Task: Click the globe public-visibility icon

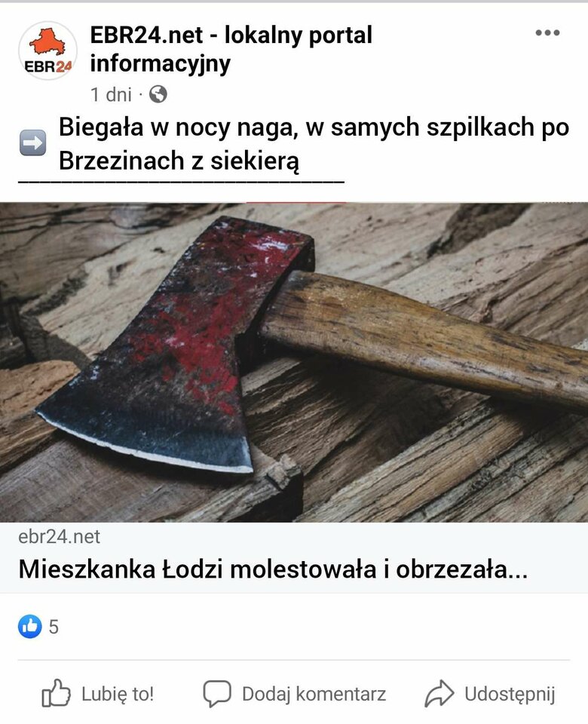Action: tap(158, 94)
